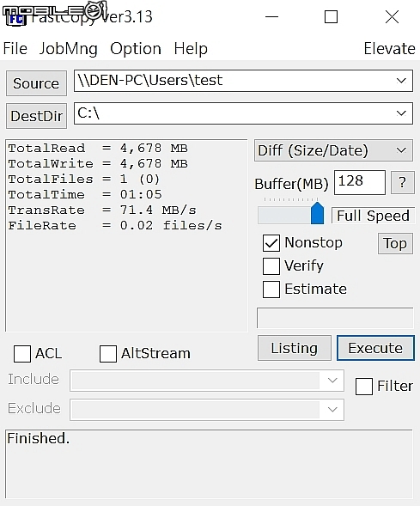Maximize the FastCopy window
This screenshot has height=506, width=420.
(331, 17)
